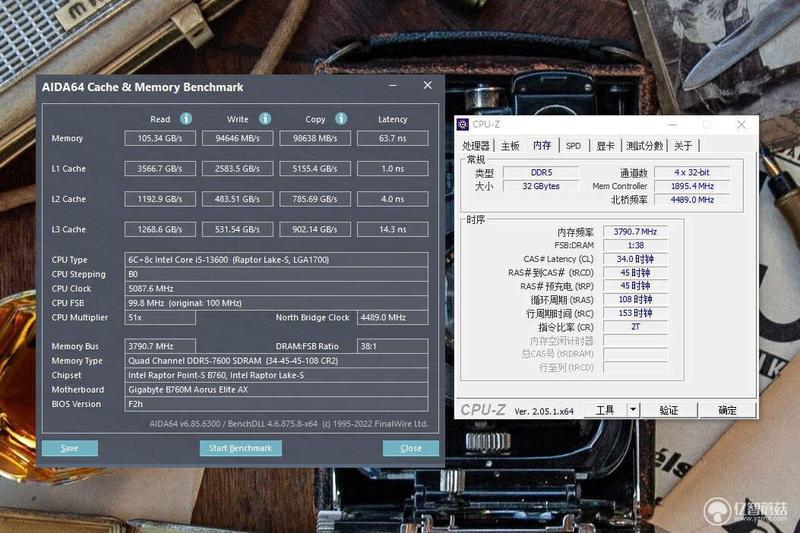Click 北桥频率 value in CPU-Z
The image size is (800, 533).
tap(692, 200)
